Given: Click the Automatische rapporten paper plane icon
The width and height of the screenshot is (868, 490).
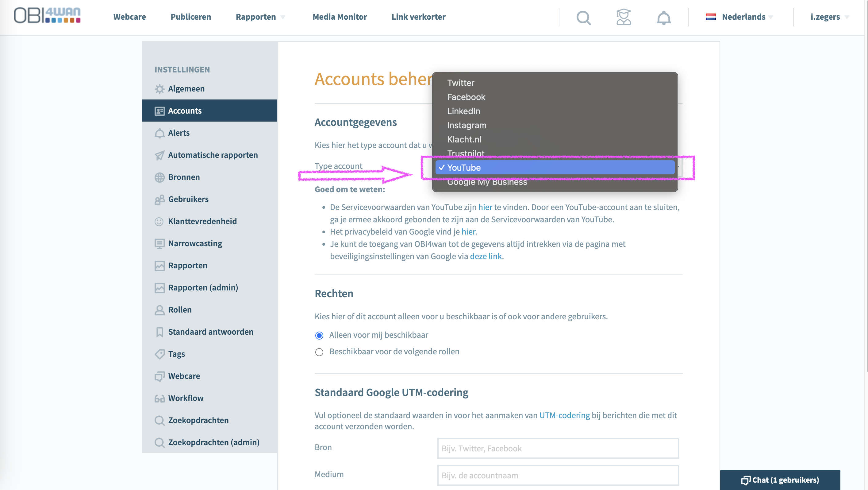Looking at the screenshot, I should (159, 155).
